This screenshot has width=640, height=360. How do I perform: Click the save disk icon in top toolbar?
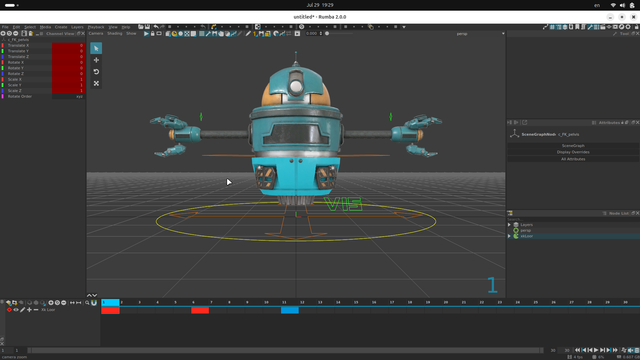147,27
